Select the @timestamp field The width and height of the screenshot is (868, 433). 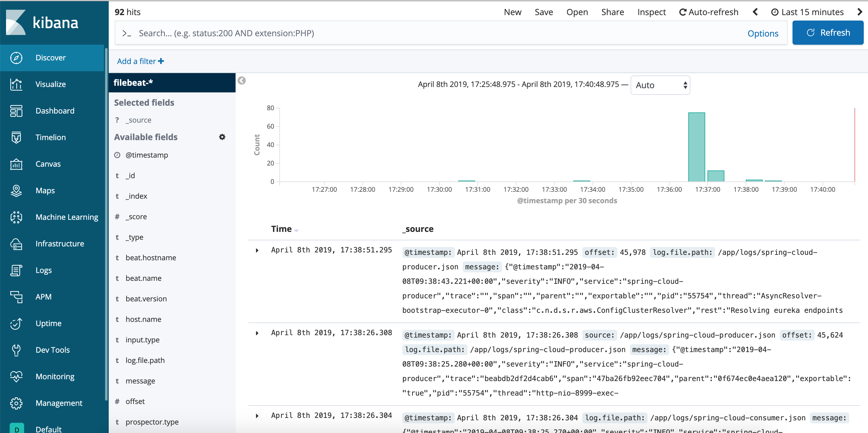tap(146, 155)
